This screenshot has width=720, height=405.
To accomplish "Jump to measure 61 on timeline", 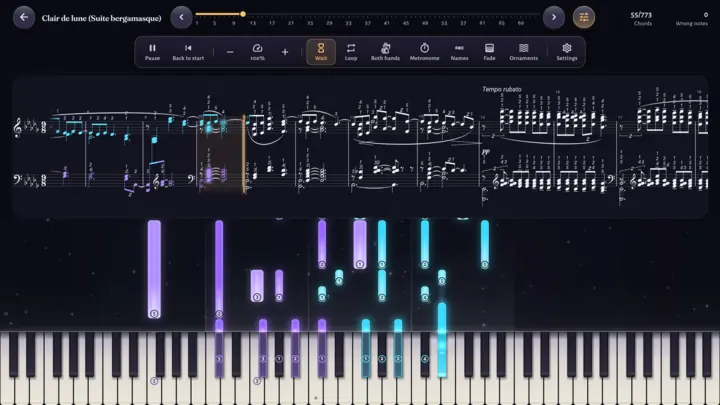I will point(482,23).
